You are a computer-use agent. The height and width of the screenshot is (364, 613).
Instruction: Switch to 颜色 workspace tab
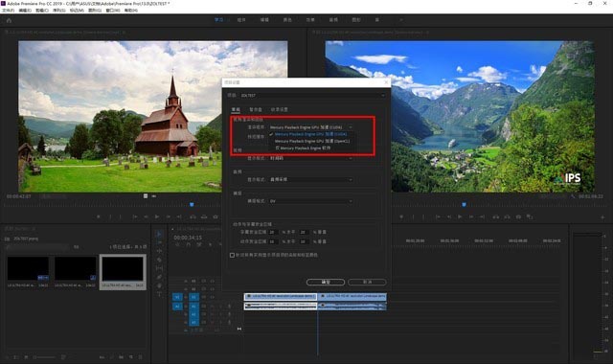(287, 19)
